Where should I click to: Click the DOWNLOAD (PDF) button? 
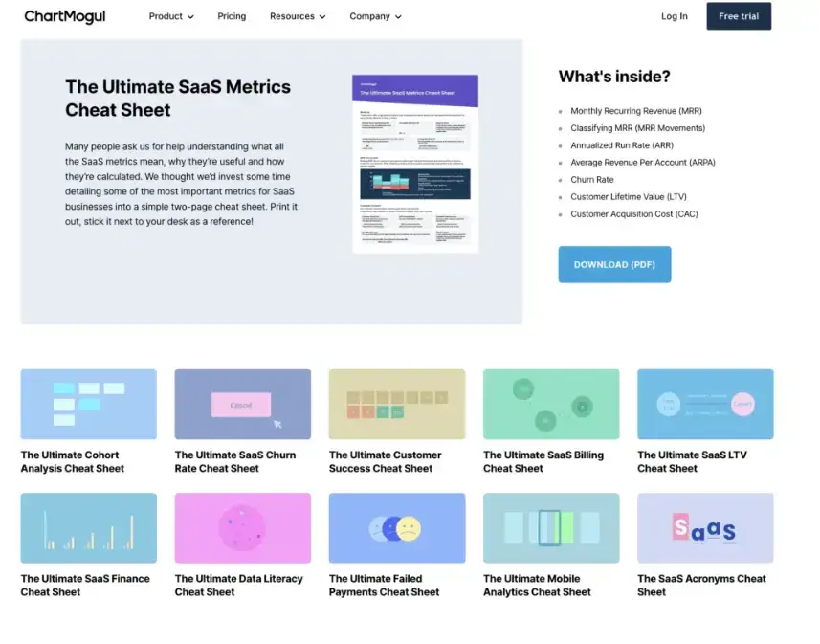point(614,264)
